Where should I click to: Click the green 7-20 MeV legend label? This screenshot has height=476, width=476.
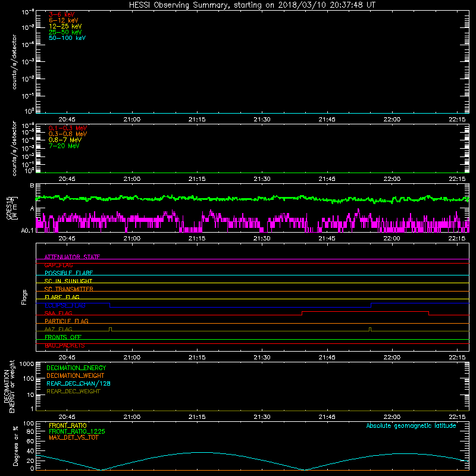click(x=64, y=146)
